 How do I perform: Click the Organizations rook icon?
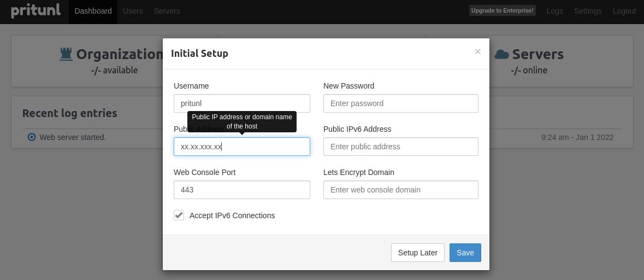66,54
